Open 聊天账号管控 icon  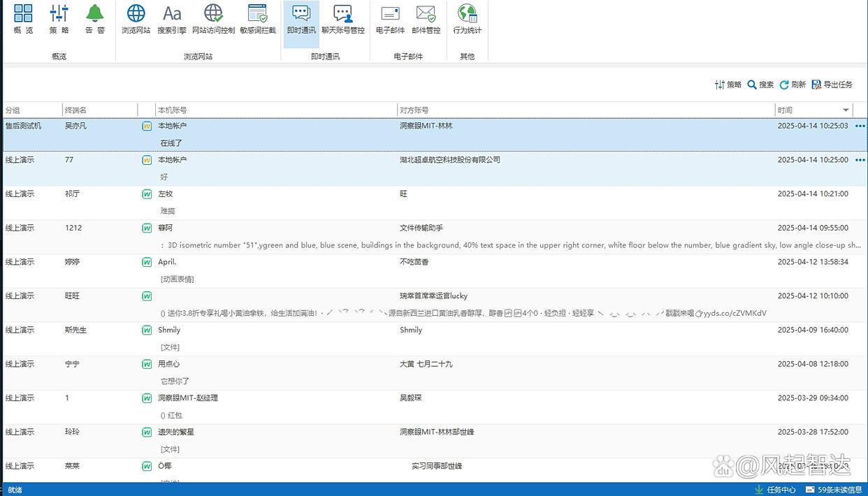coord(343,19)
